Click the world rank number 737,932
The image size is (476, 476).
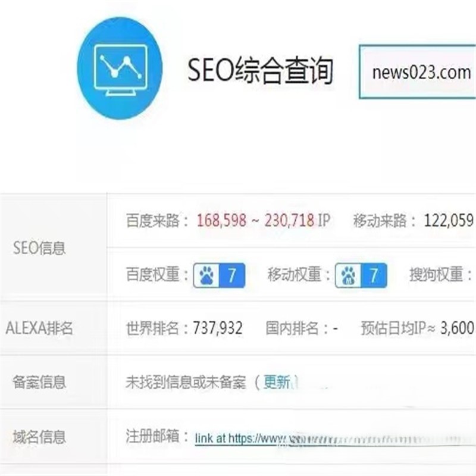218,328
